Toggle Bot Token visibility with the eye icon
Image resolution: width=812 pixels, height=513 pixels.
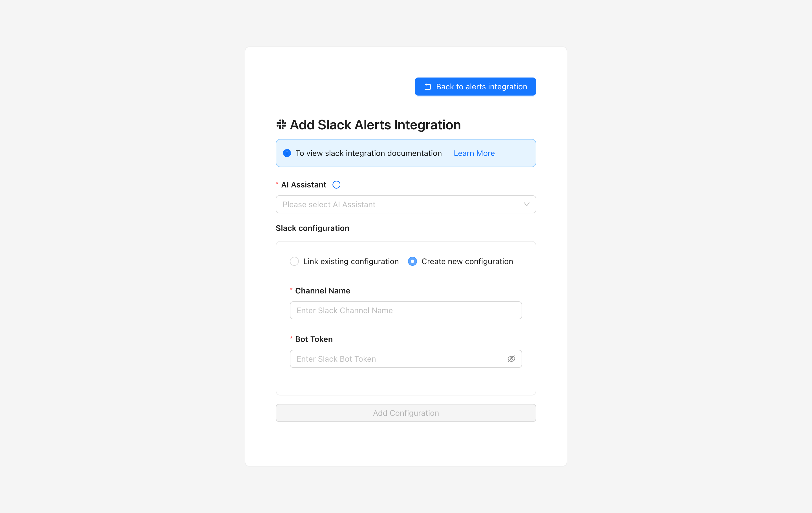[x=511, y=359]
